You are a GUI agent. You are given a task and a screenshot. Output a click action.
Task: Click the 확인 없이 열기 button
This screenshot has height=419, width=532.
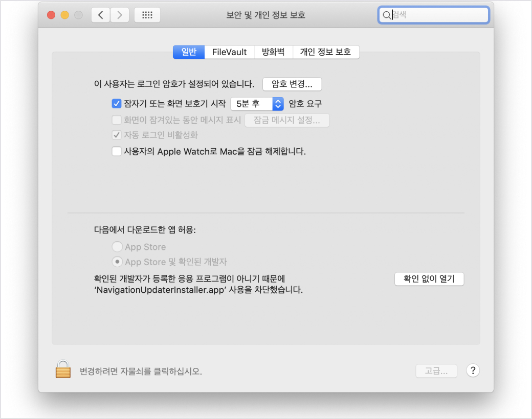pos(429,279)
